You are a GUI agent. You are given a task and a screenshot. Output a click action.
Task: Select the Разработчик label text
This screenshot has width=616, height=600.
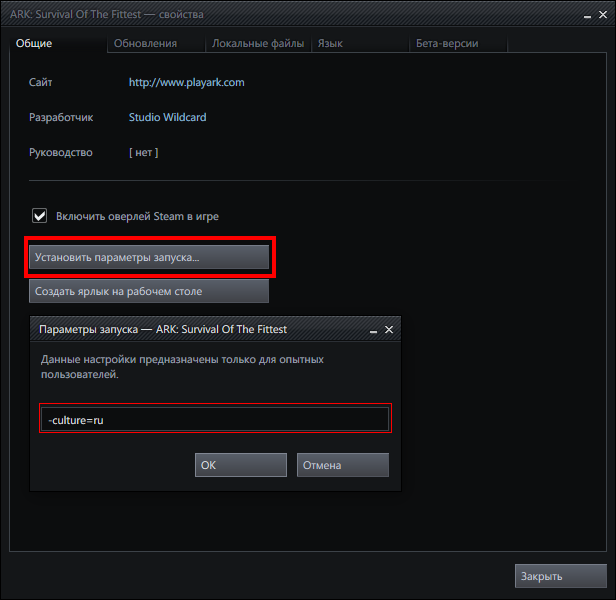61,117
